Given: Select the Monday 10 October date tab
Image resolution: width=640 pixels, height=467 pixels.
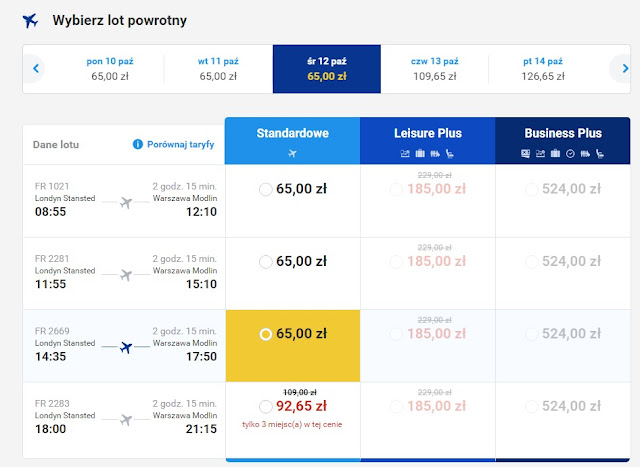Looking at the screenshot, I should [x=111, y=69].
